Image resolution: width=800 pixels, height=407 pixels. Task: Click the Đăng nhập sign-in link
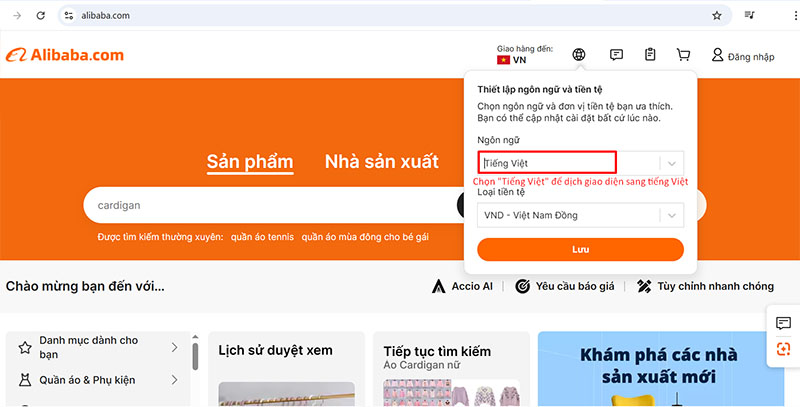(x=751, y=57)
